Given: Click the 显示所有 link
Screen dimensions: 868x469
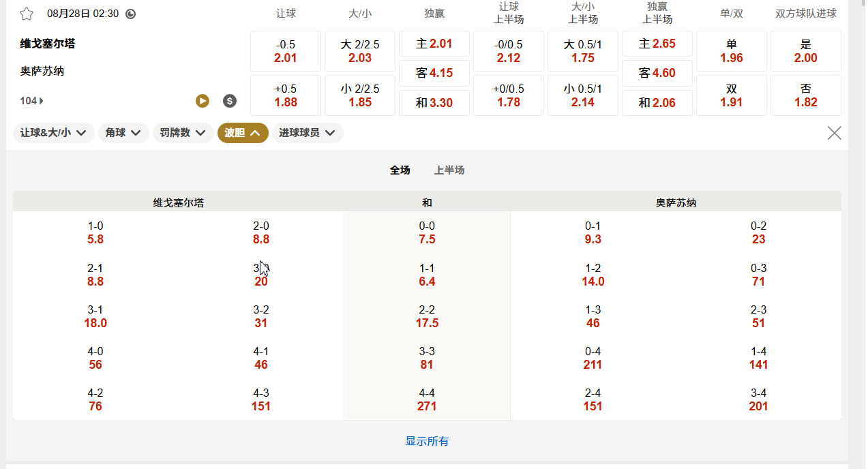Looking at the screenshot, I should [x=427, y=441].
